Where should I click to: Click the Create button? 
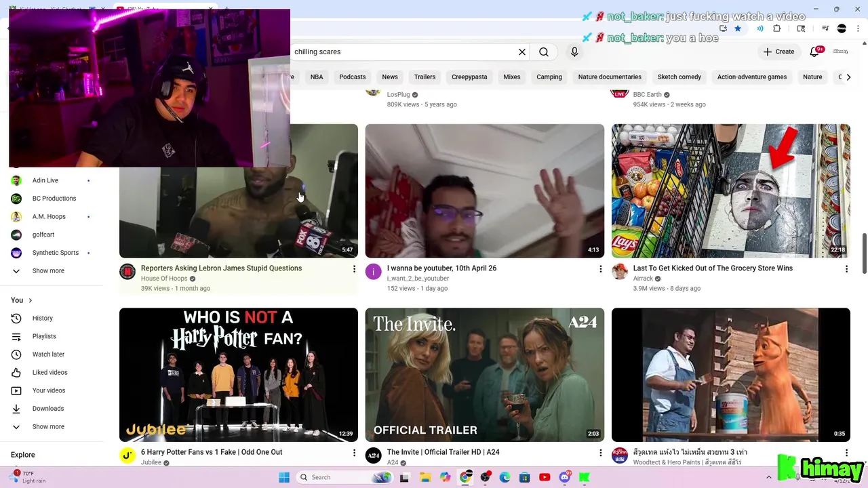778,52
